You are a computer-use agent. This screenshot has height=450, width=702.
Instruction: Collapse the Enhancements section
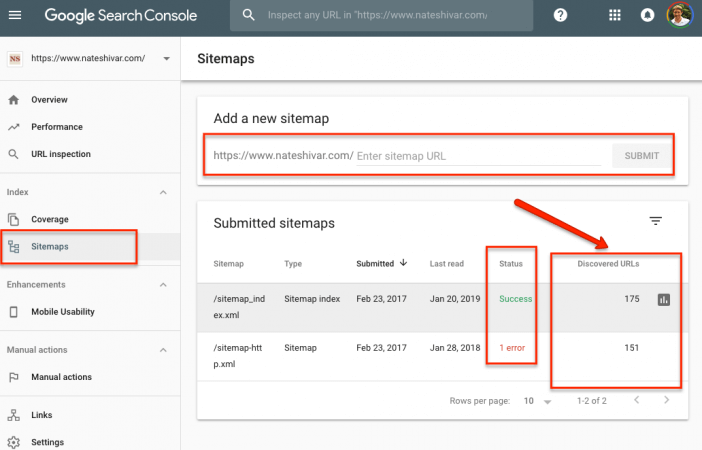coord(163,285)
